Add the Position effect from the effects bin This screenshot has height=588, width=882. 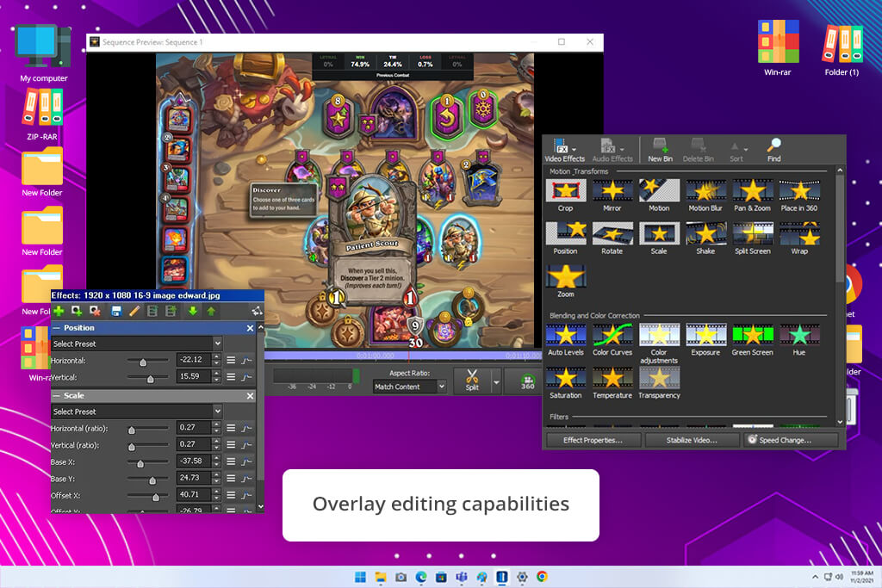565,238
